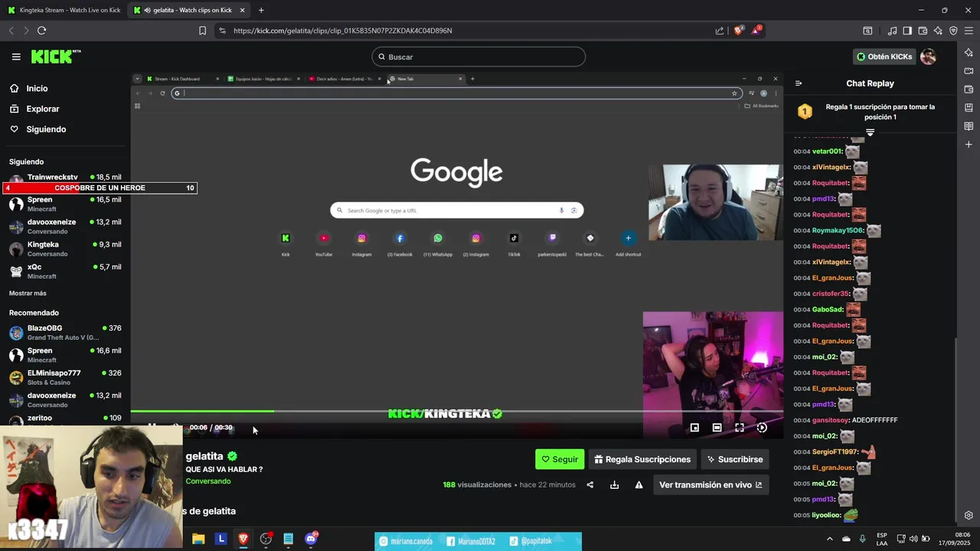Open Spreen Minecraft channel in Siguiendo
Screen dimensions: 980x551
[65, 204]
